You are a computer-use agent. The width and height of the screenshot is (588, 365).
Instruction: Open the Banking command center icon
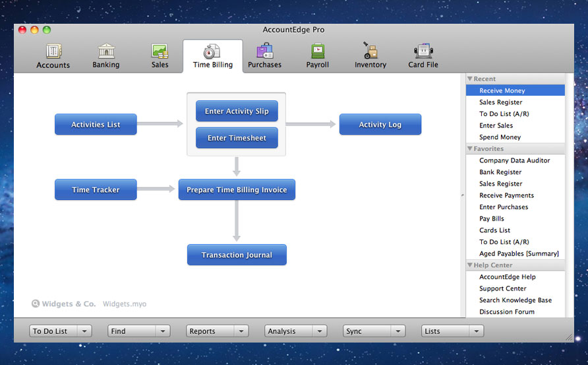click(106, 51)
